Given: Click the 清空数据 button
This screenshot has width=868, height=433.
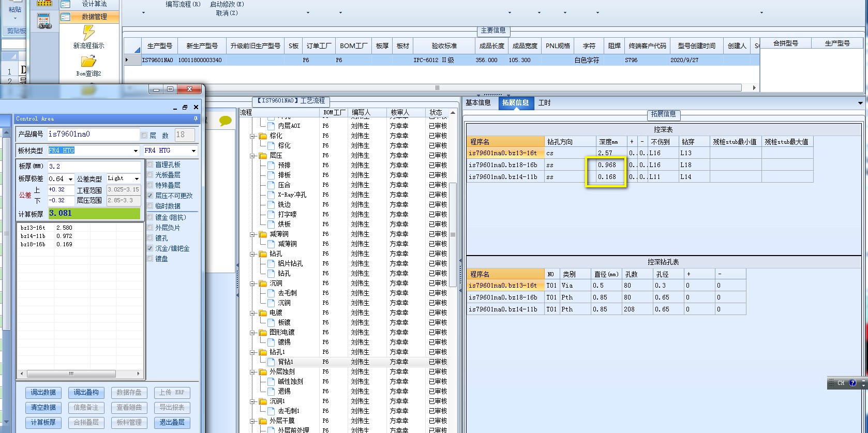Looking at the screenshot, I should 43,408.
